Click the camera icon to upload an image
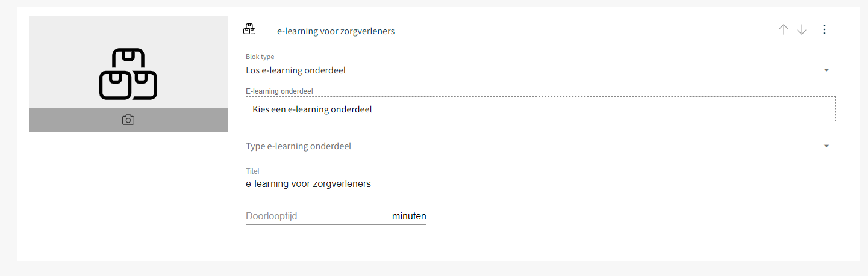868x276 pixels. (128, 120)
